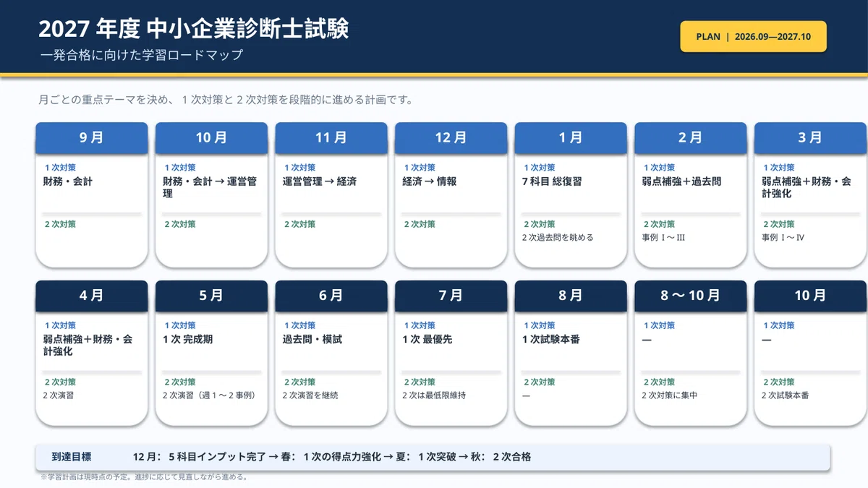Click the 1次対策 label in the 9月 card
Screen dimensions: 868x488
click(x=60, y=168)
